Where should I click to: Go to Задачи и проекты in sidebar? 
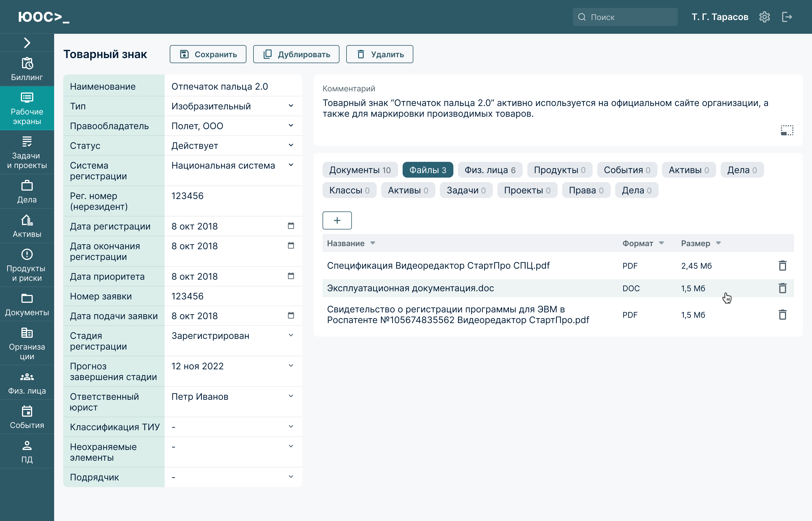tap(27, 152)
